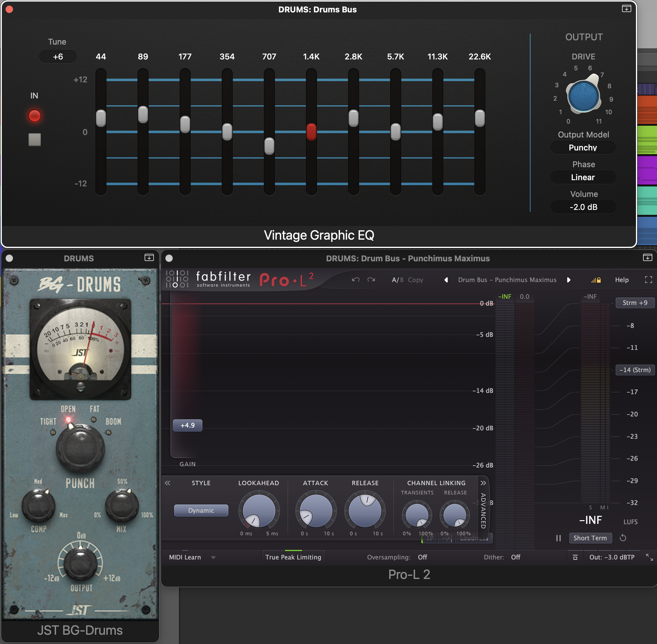Click the 11.3K band fader
The image size is (657, 644).
[437, 122]
